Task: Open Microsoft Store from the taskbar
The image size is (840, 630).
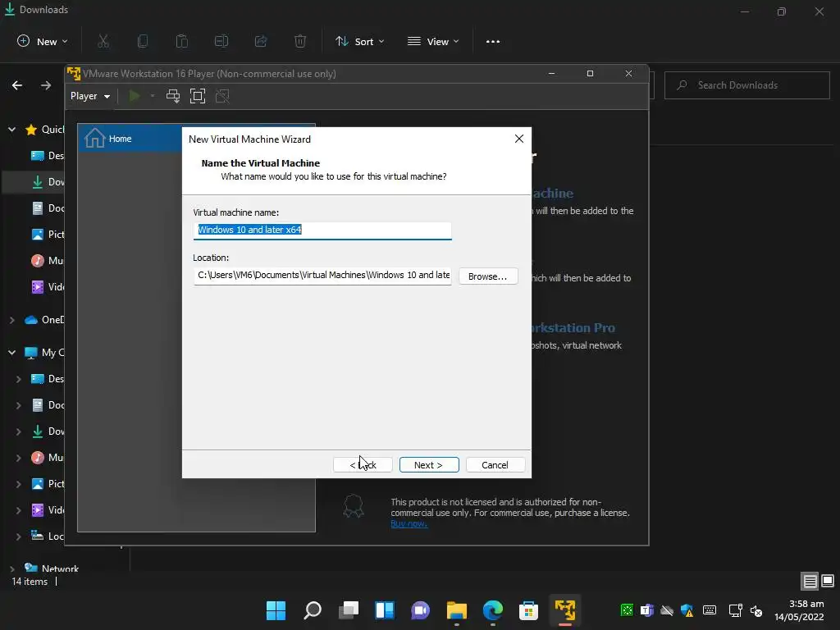Action: coord(529,610)
